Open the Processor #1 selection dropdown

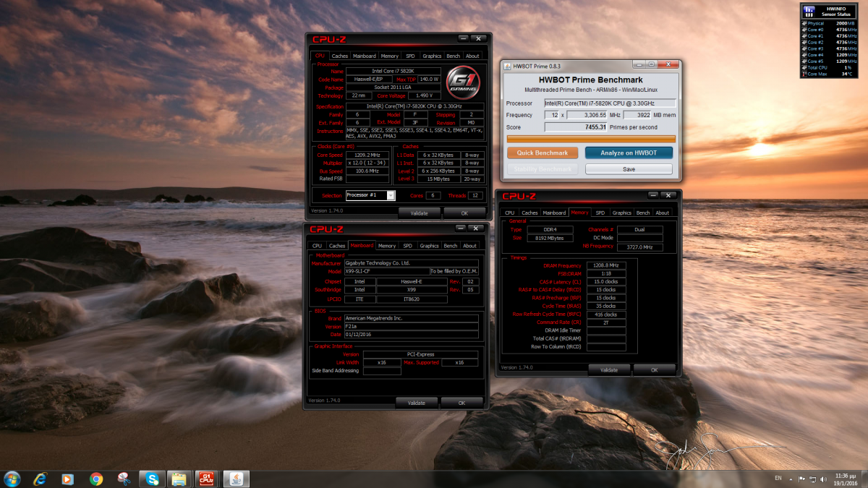pos(370,195)
